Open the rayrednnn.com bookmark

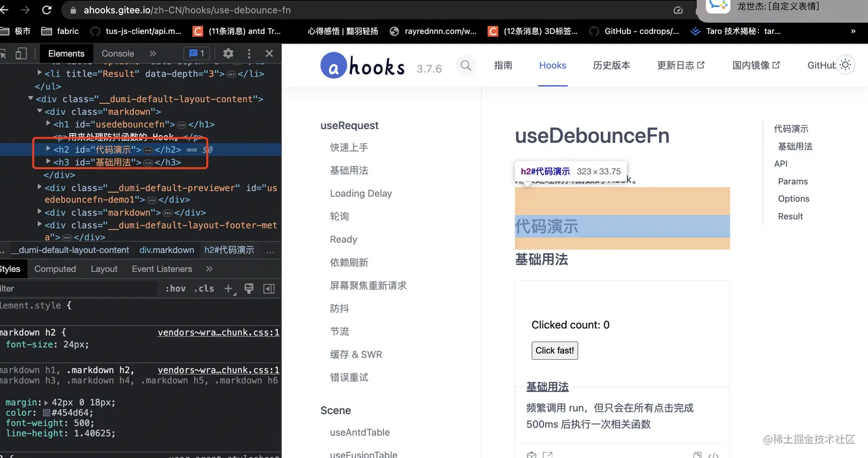point(433,31)
